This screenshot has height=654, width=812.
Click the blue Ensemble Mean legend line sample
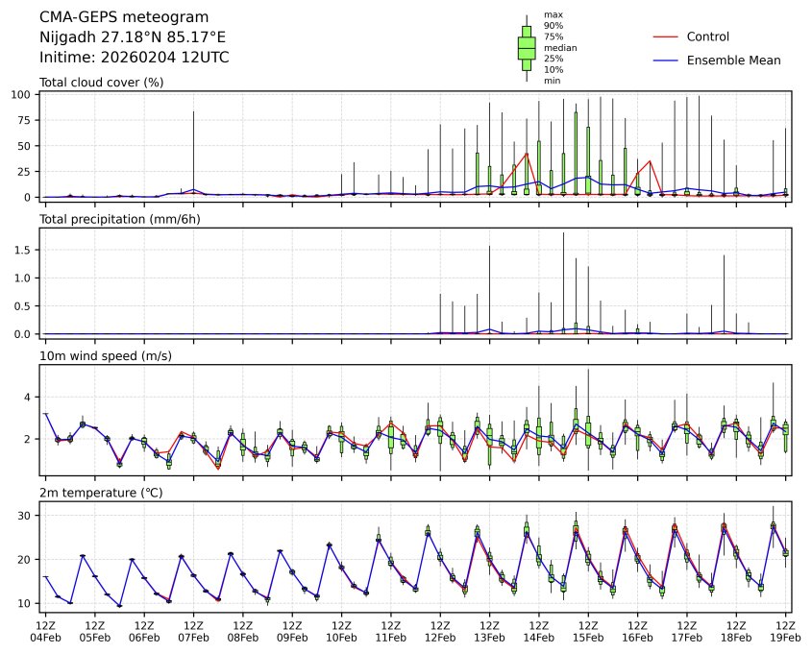pyautogui.click(x=666, y=60)
